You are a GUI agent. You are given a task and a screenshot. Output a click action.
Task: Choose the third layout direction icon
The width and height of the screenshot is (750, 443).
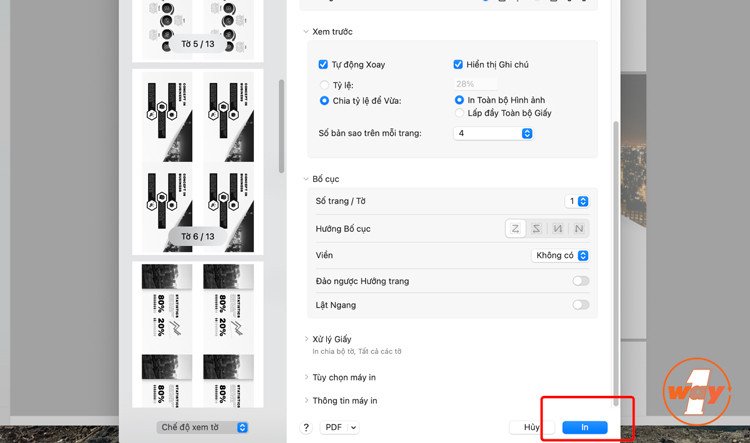pyautogui.click(x=557, y=229)
